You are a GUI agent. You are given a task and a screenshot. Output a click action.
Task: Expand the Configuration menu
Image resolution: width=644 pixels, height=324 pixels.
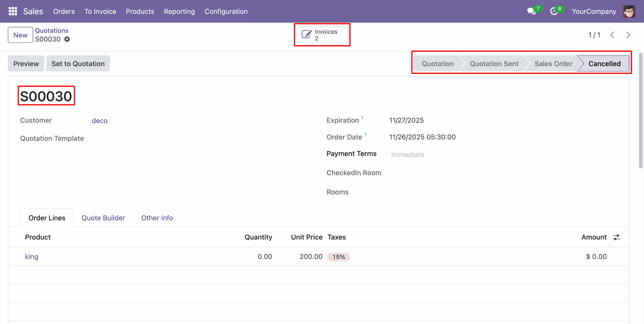[x=226, y=11]
